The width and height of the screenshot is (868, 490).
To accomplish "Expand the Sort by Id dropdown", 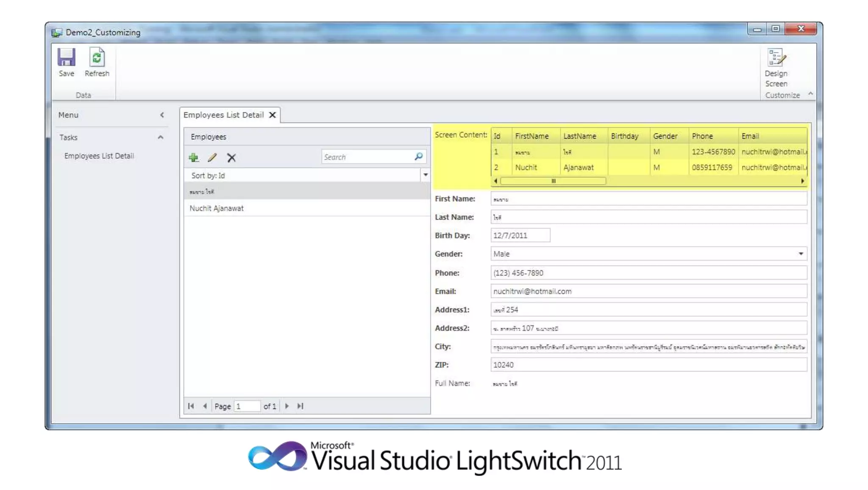I will 425,175.
